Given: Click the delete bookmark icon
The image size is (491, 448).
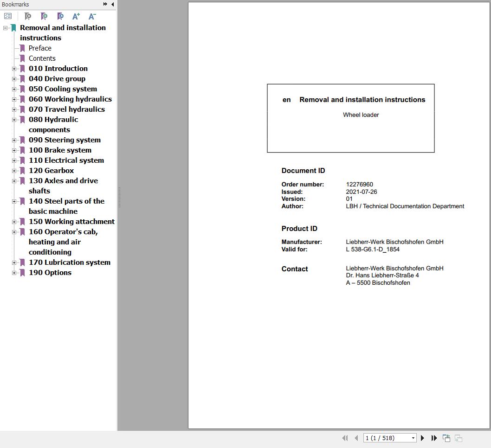Looking at the screenshot, I should coord(28,16).
